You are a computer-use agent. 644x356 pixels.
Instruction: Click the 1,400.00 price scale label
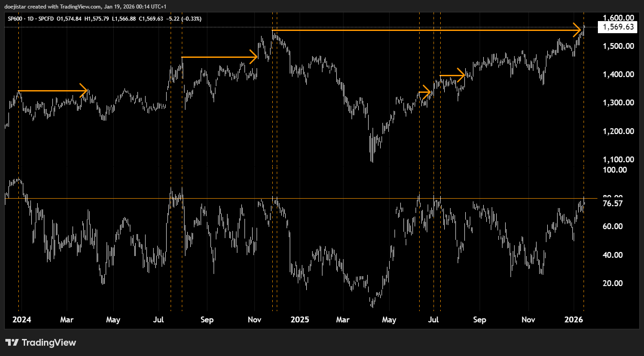tap(618, 74)
